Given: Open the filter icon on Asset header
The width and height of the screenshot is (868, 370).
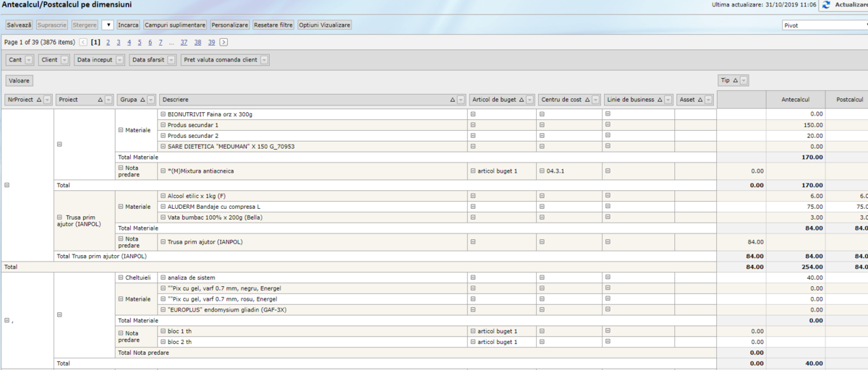Looking at the screenshot, I should click(x=708, y=100).
